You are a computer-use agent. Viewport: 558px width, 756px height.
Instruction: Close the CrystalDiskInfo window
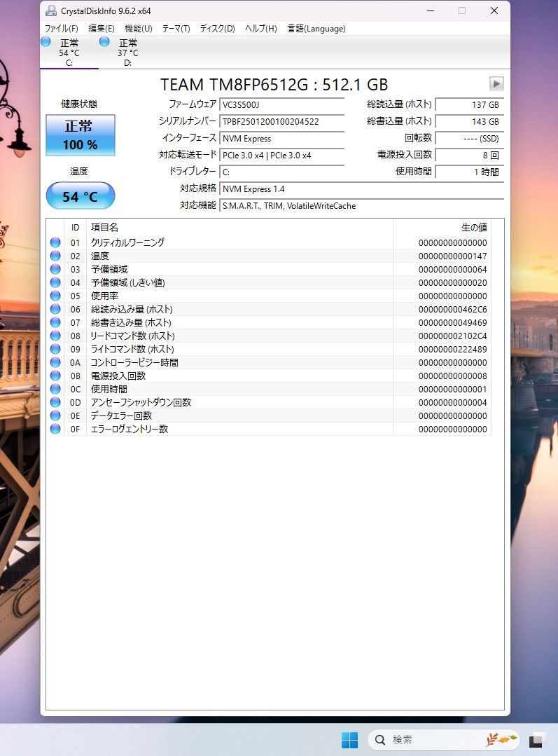[x=494, y=11]
